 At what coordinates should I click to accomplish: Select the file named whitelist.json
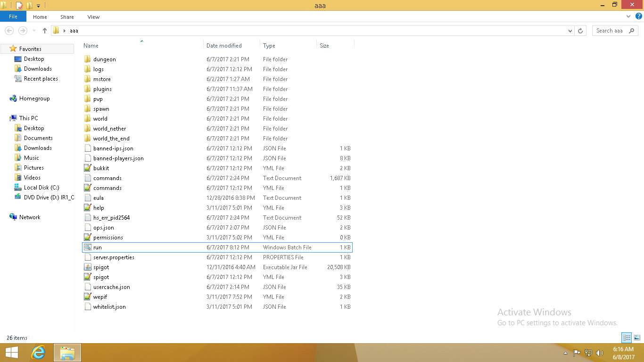point(109,307)
